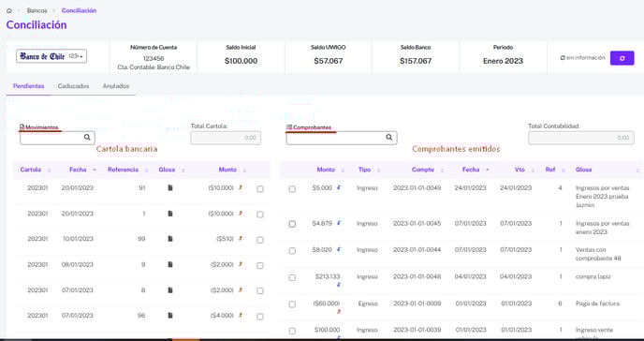Click arrow icon next to ($510) amount
This screenshot has height=341, width=644.
click(x=241, y=238)
